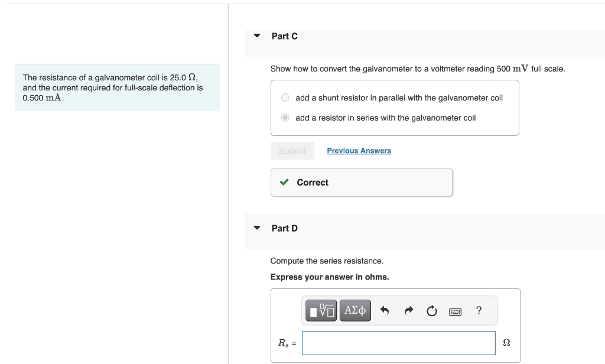Click the Submit button
This screenshot has height=364, width=605.
tap(292, 151)
